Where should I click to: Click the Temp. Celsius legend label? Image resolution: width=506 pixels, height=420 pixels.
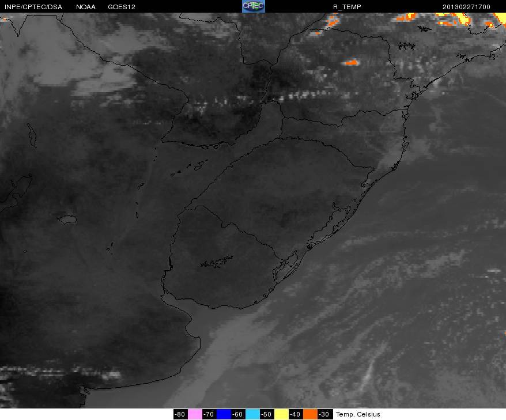click(358, 414)
